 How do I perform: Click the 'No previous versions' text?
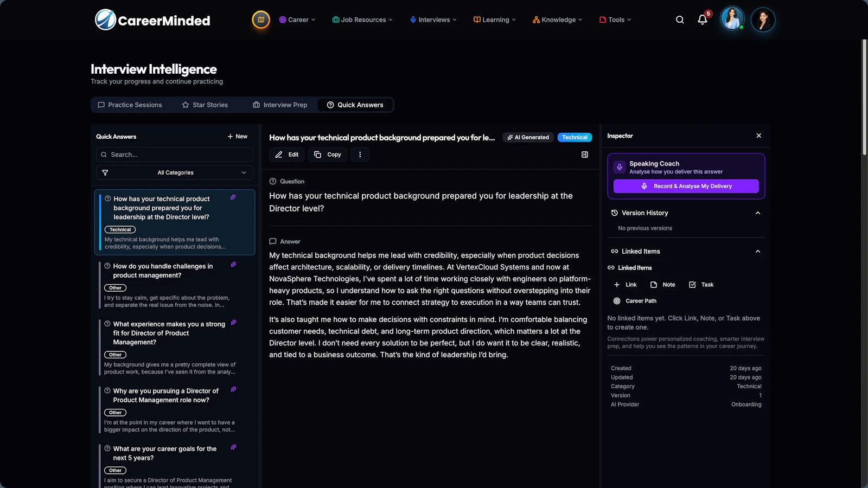click(645, 228)
